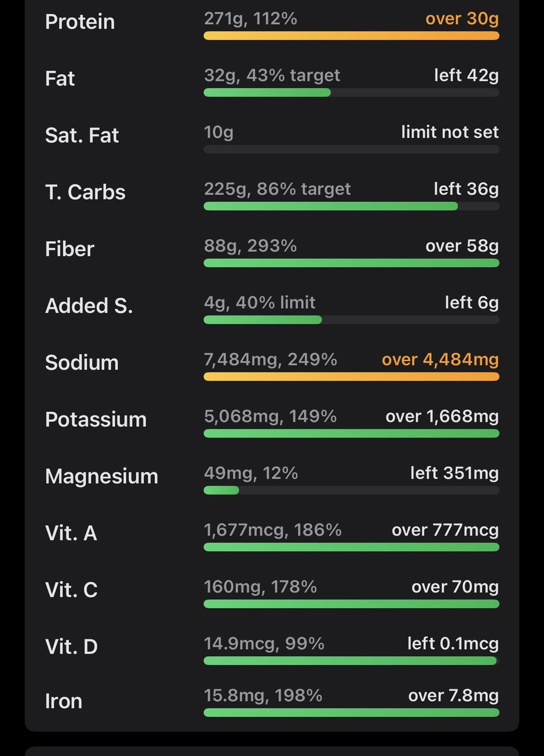
Task: Select the Fat progress bar
Action: [352, 93]
